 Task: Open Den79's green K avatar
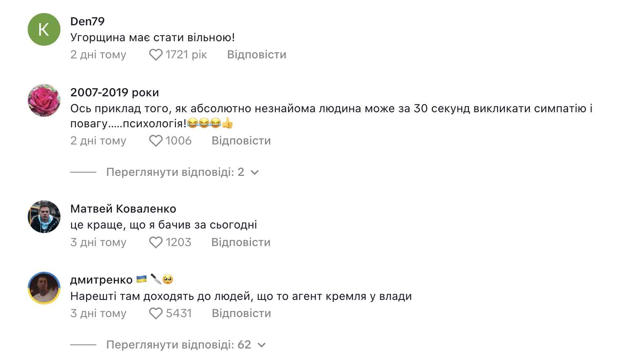tap(44, 29)
